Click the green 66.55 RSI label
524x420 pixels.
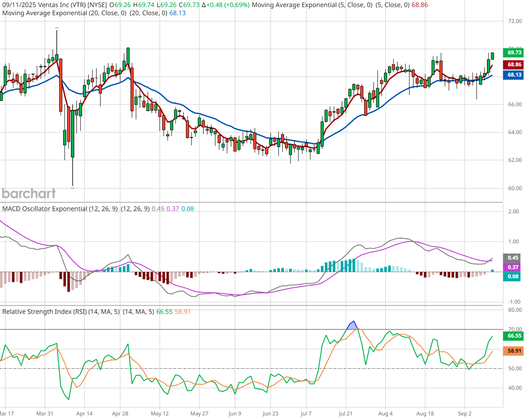click(513, 336)
